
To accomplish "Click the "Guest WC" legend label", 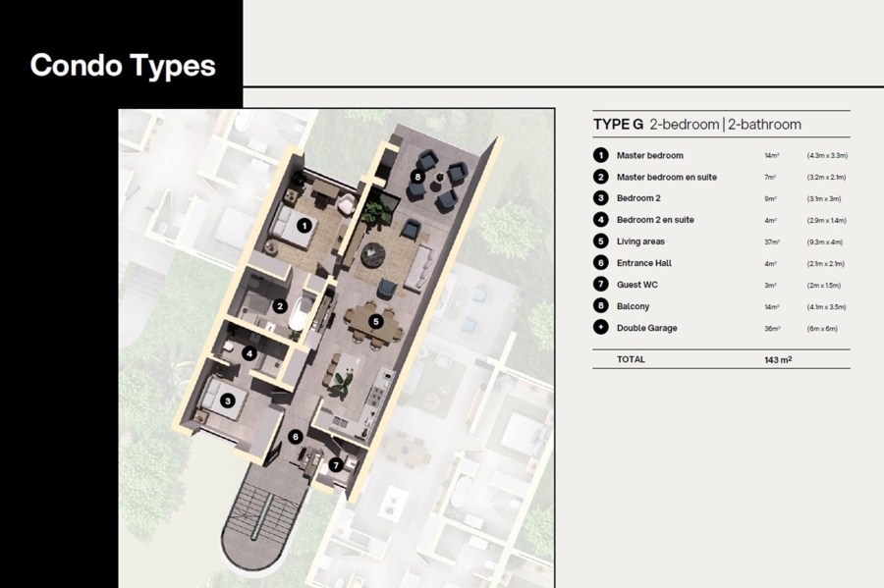I will (637, 285).
